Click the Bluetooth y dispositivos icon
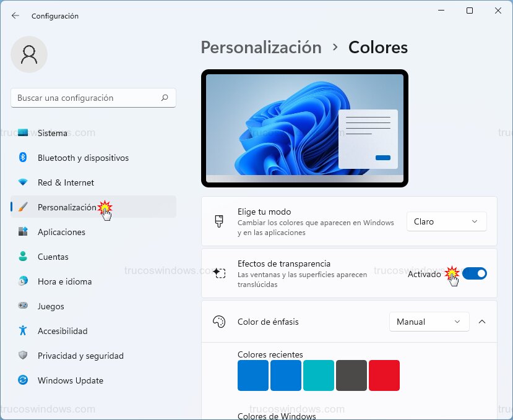Viewport: 513px width, 420px height. pyautogui.click(x=20, y=158)
